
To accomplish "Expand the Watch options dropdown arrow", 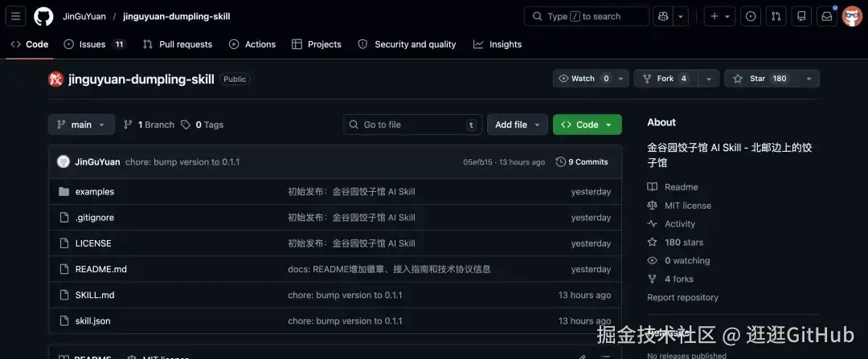I will coord(620,79).
